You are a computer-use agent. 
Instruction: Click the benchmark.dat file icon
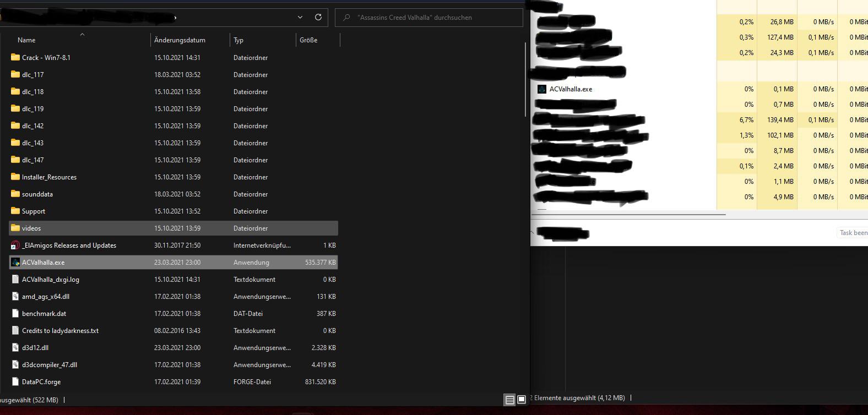15,313
